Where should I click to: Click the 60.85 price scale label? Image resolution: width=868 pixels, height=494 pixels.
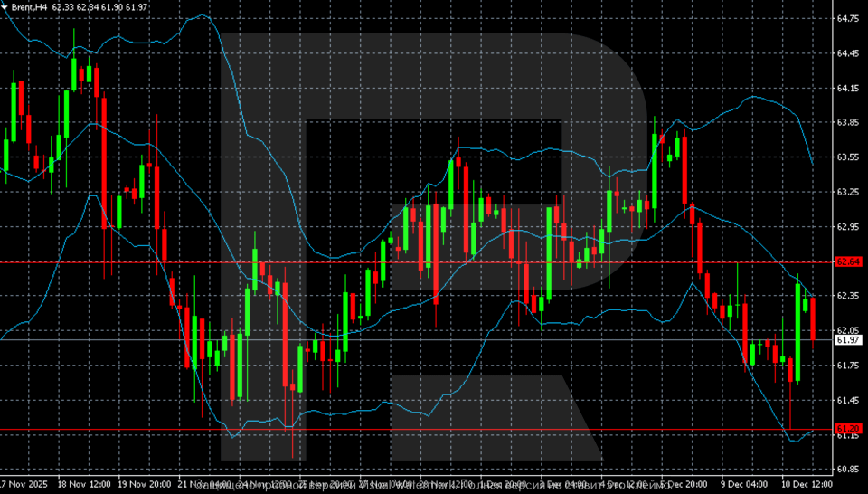click(847, 470)
